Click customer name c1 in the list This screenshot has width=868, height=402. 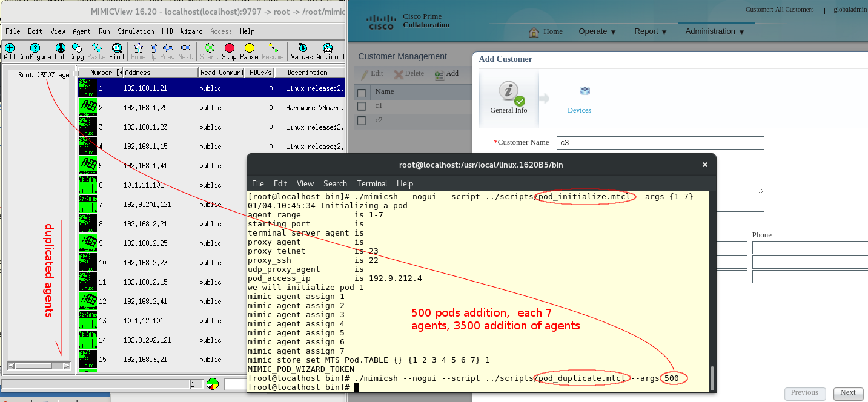379,106
